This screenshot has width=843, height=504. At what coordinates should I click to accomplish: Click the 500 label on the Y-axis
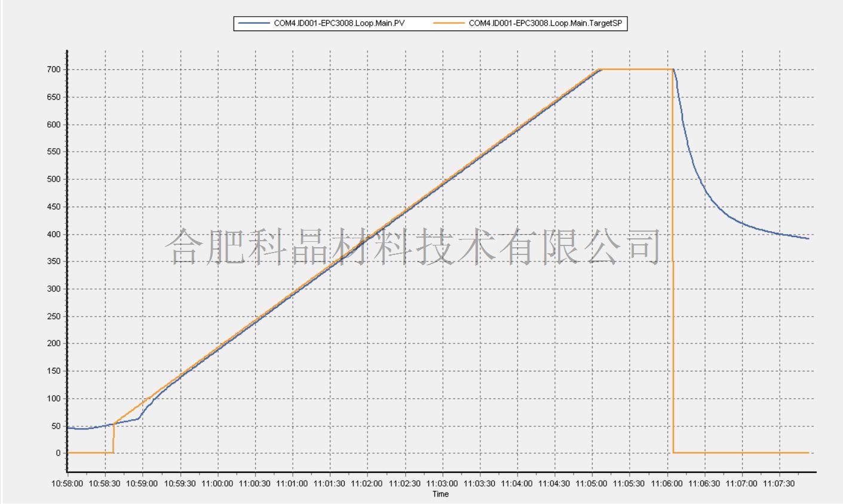point(55,179)
